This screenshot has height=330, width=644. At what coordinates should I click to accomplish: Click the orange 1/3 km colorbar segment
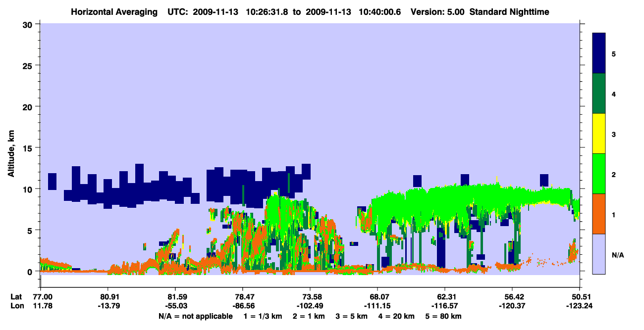(599, 214)
